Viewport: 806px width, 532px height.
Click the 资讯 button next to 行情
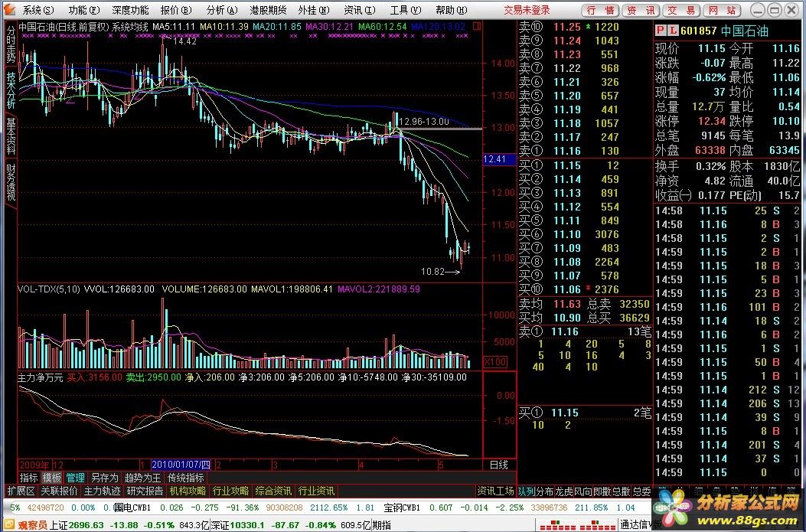coord(641,10)
